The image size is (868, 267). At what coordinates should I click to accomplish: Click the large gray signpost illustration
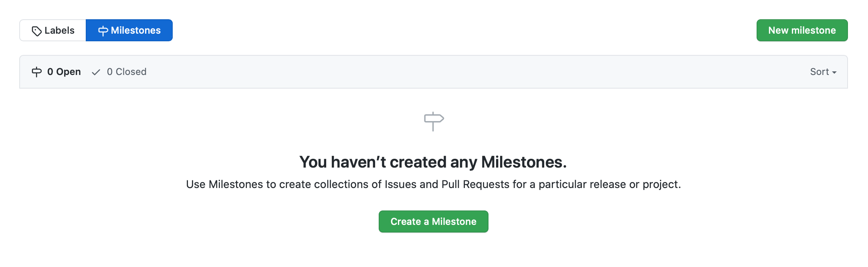point(434,121)
